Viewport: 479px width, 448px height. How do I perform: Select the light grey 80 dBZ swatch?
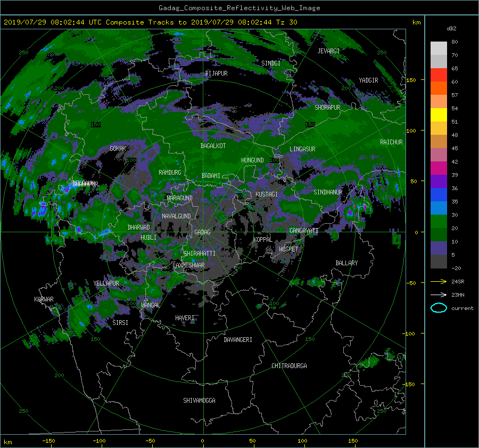439,48
